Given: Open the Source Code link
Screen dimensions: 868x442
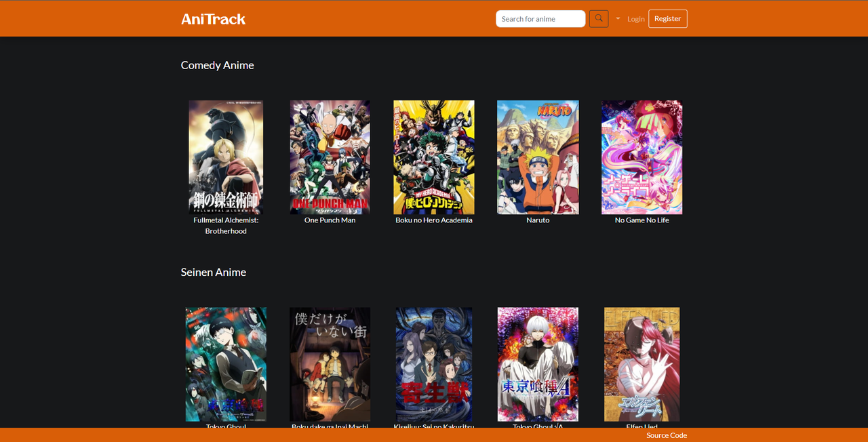Looking at the screenshot, I should (x=667, y=435).
